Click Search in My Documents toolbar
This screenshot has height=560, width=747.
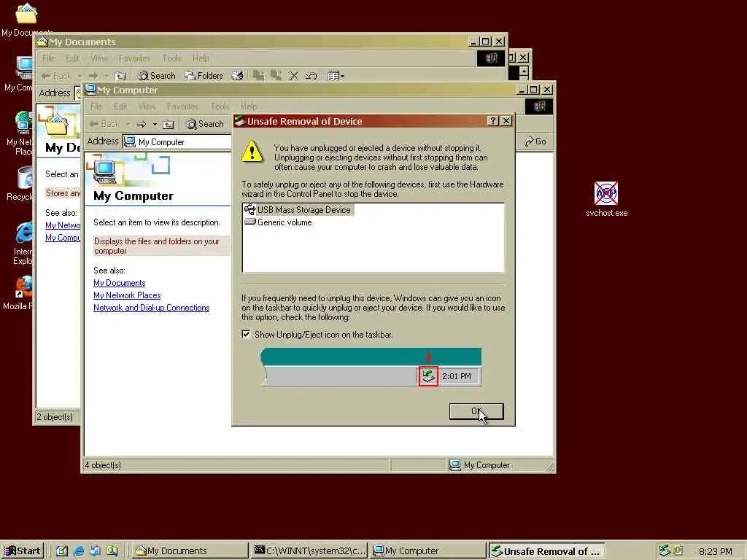tap(157, 76)
